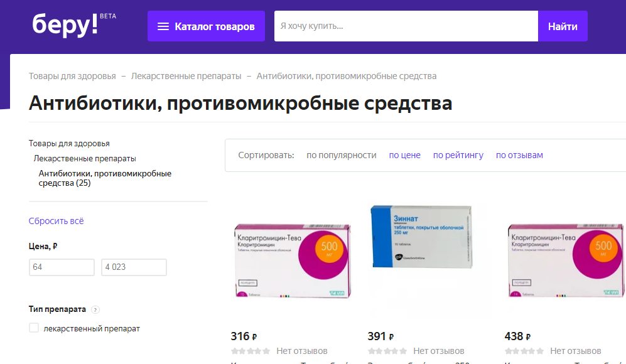This screenshot has width=626, height=364.
Task: Open Лекарственные препараты breadcrumb link
Action: (186, 76)
